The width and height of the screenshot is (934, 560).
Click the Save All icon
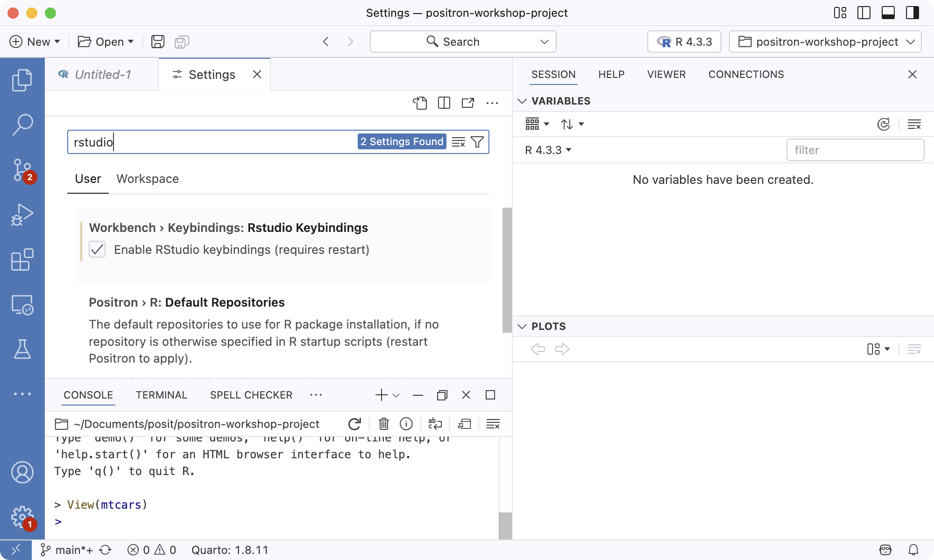182,42
